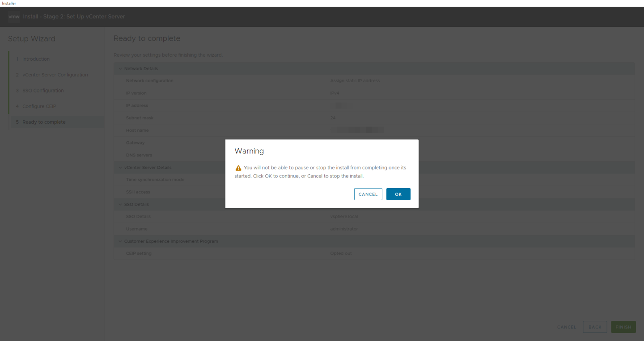Click OK to continue the install

[x=398, y=194]
